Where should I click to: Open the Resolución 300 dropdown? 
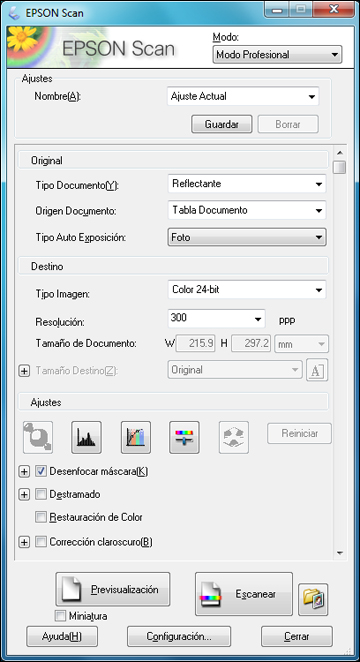(217, 318)
